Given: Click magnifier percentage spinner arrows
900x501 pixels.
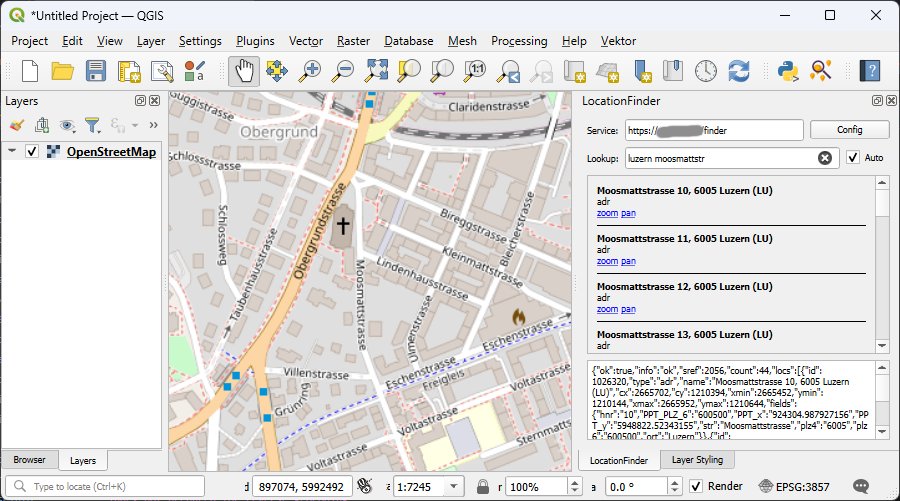Looking at the screenshot, I should [575, 487].
